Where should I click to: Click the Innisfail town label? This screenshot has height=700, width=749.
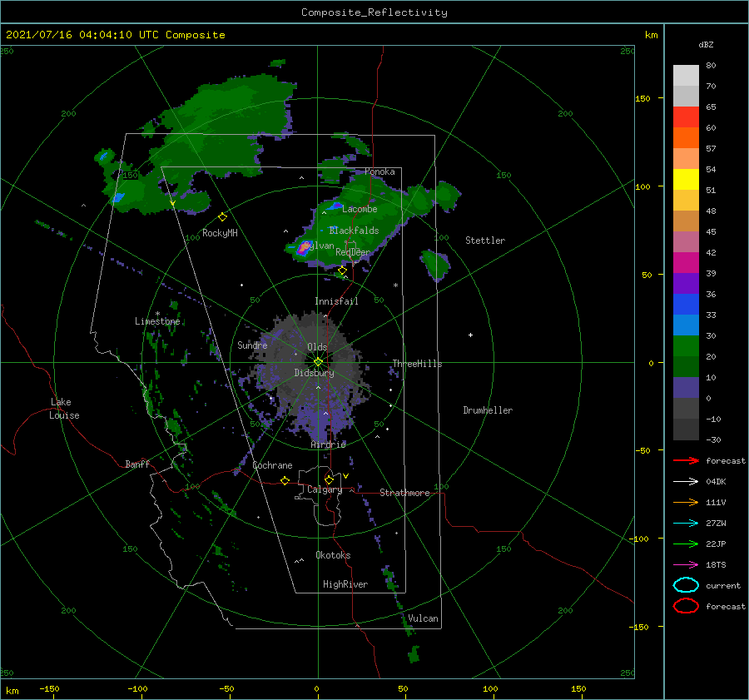(336, 301)
